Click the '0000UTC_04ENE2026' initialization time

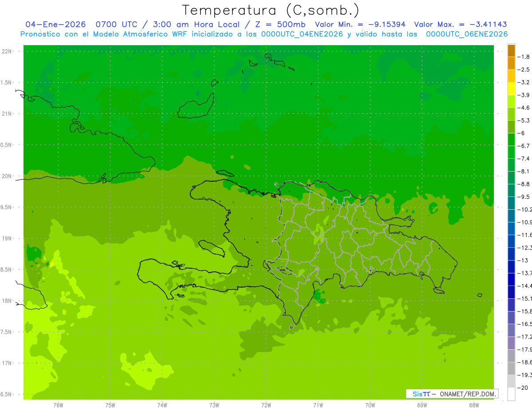click(x=302, y=34)
